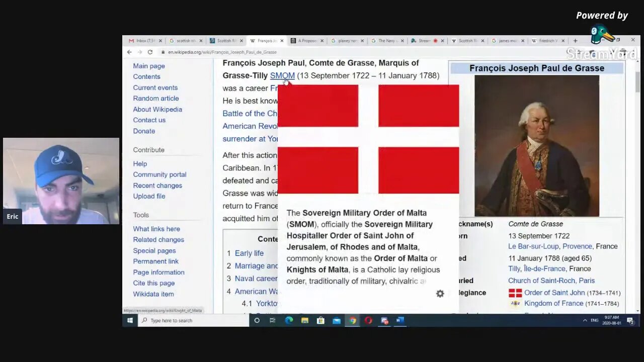This screenshot has width=644, height=362.
Task: Open Mail app from taskbar
Action: pyautogui.click(x=337, y=320)
